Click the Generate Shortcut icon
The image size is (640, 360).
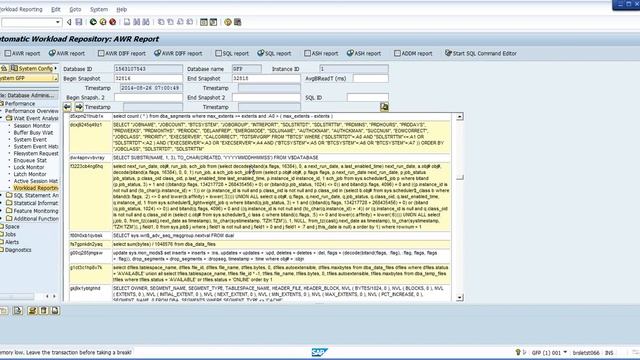[x=213, y=22]
